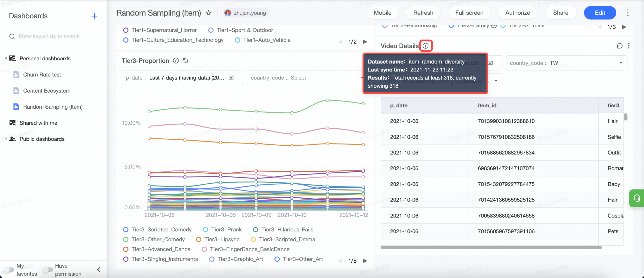Click the green headset support icon
The width and height of the screenshot is (644, 278).
(637, 198)
